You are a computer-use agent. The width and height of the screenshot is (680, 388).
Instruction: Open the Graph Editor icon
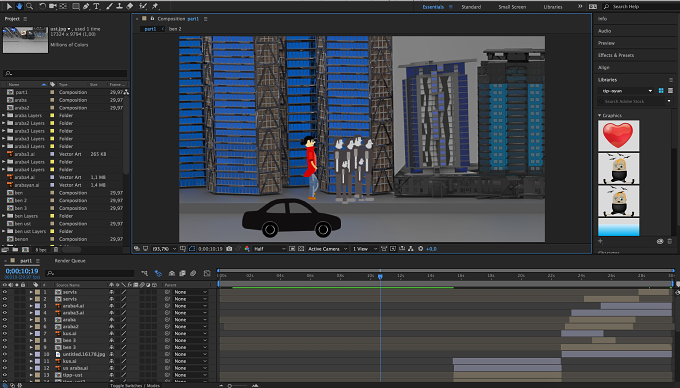point(207,273)
